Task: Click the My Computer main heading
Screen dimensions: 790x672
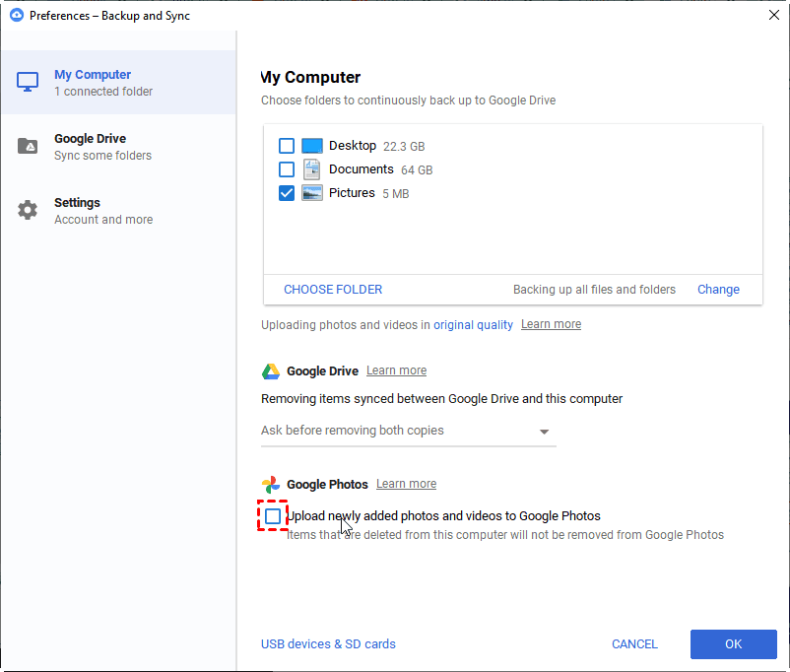Action: tap(311, 77)
